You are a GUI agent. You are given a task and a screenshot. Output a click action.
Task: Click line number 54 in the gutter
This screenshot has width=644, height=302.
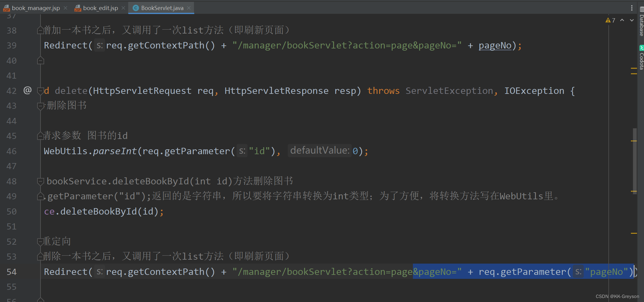click(12, 272)
